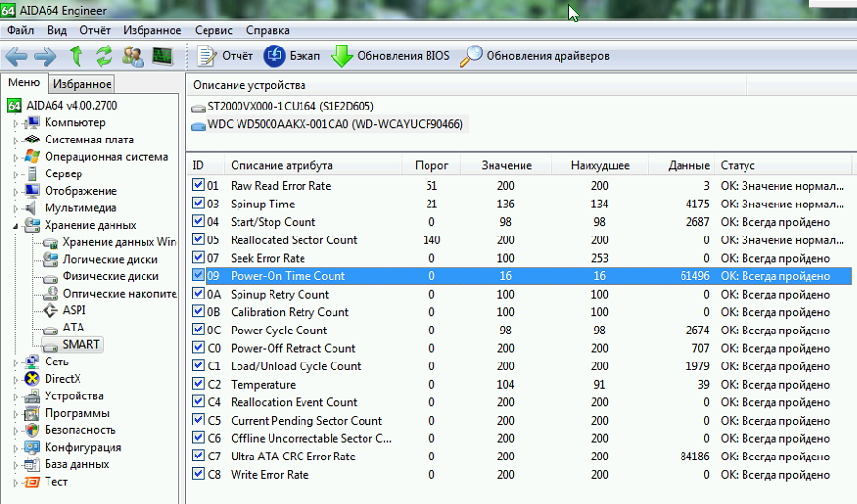
Task: Open the Справка menu
Action: click(268, 31)
